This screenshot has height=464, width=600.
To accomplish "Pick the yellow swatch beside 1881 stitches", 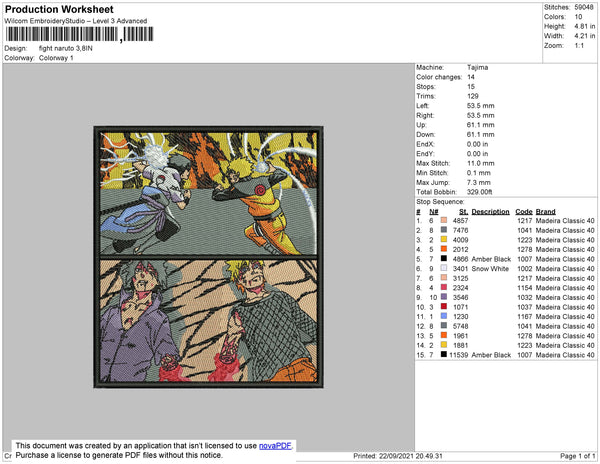I will pyautogui.click(x=443, y=345).
